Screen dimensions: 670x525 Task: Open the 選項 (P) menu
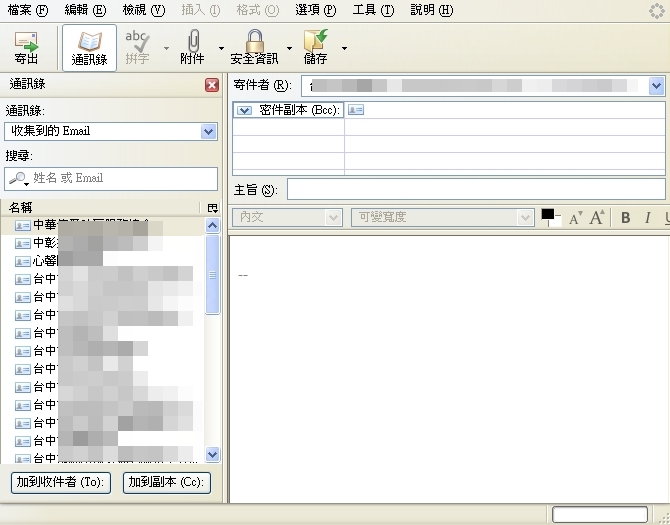coord(315,10)
